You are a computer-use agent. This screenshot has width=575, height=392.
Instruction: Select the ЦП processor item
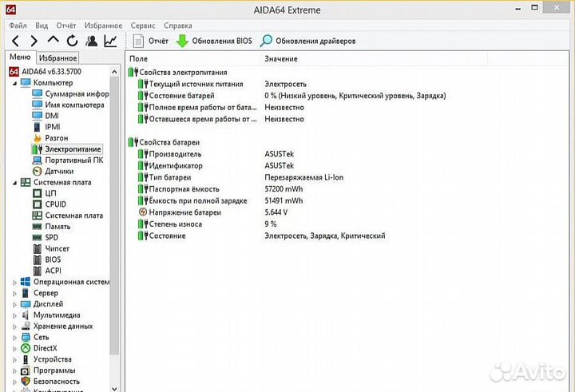(45, 193)
